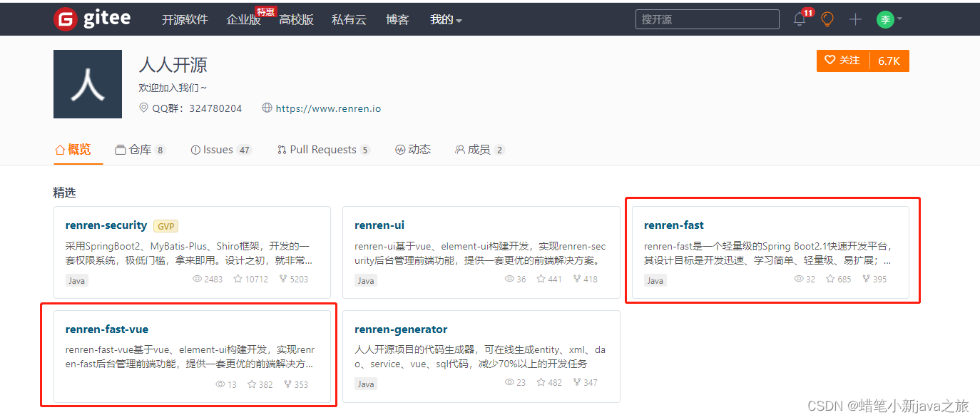Click renren-generator description text

(x=480, y=357)
